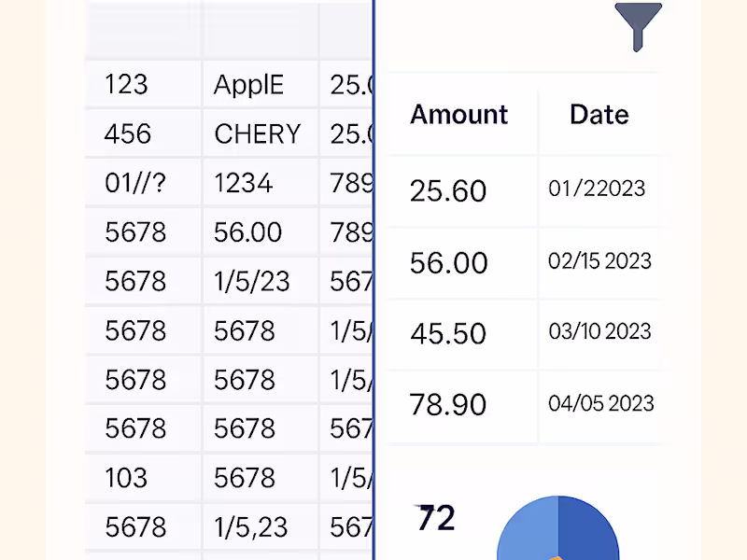Click the 123 cell in the first row
Image resolution: width=747 pixels, height=560 pixels.
coord(127,85)
